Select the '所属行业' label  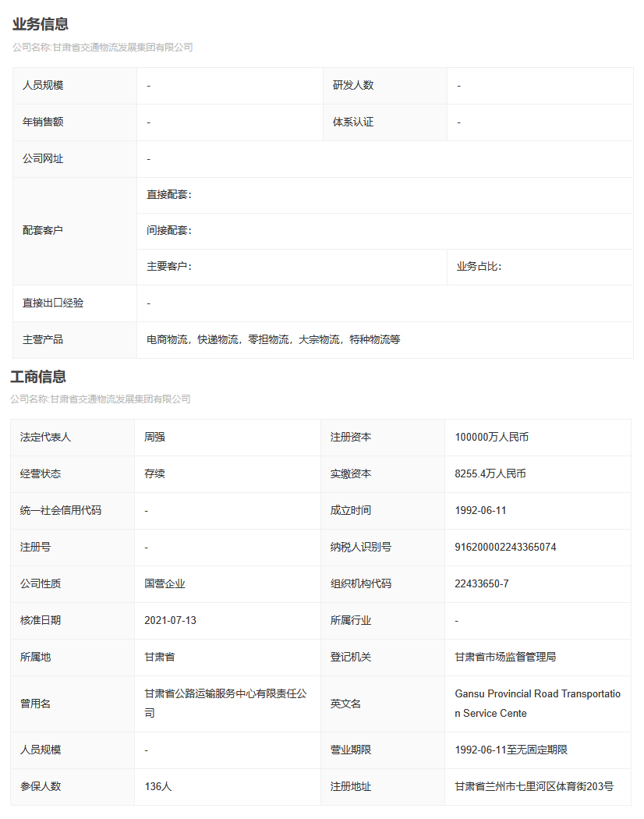(x=351, y=620)
